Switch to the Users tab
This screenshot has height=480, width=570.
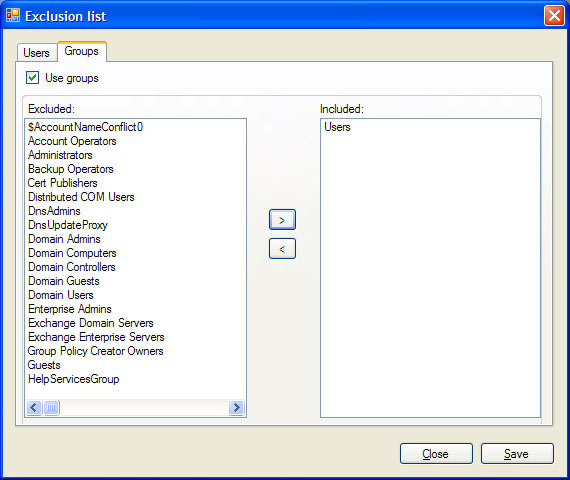36,53
